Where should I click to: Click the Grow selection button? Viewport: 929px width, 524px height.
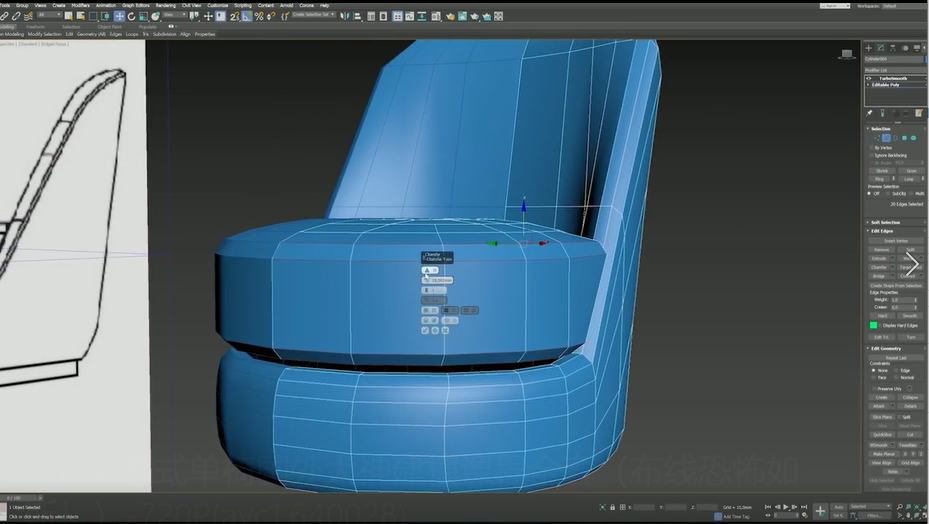pos(911,171)
